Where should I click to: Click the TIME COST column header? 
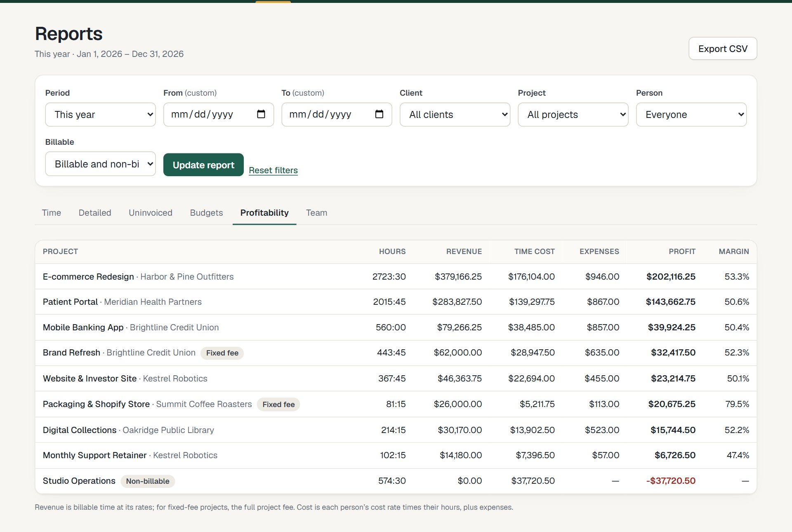coord(534,252)
